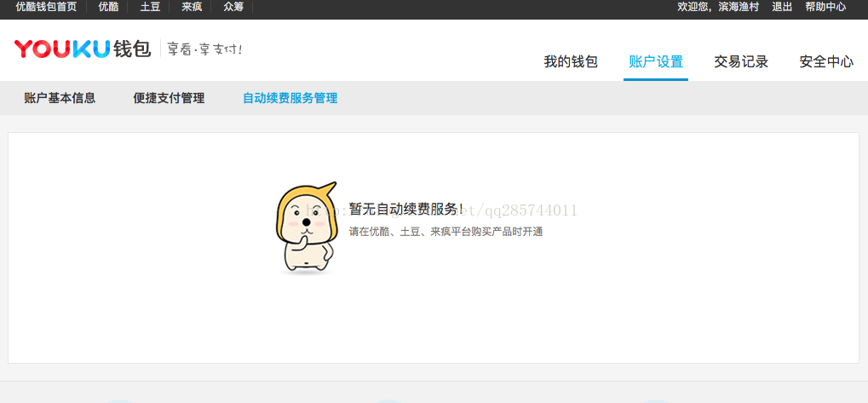Click the username 滨海渔村
Viewport: 868px width, 403px height.
pyautogui.click(x=739, y=7)
